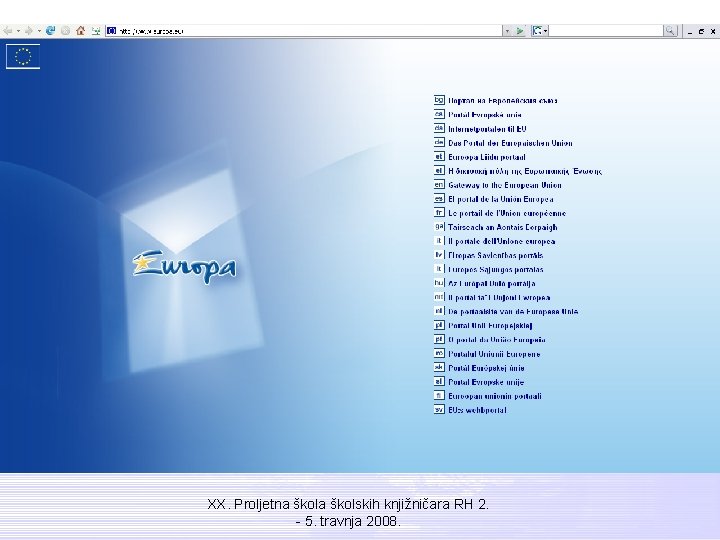
Task: Open the Forward button history dropdown arrow
Action: point(39,31)
